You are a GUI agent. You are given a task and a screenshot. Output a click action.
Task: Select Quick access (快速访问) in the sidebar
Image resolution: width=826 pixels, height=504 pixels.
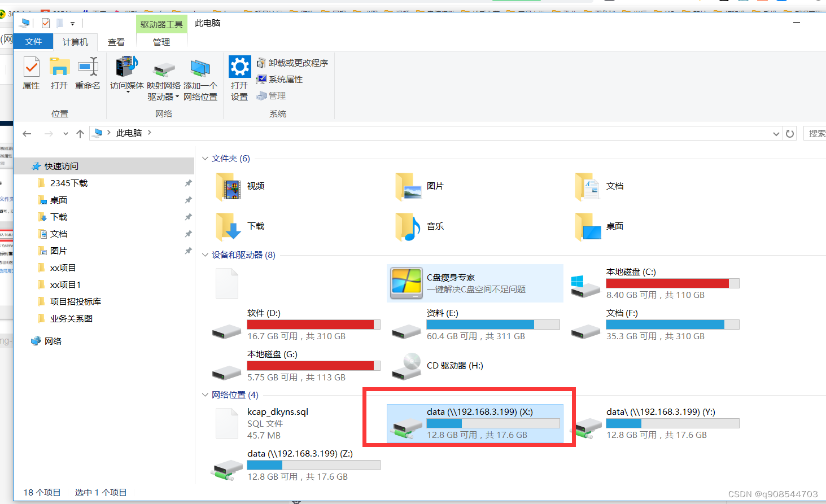tap(104, 166)
